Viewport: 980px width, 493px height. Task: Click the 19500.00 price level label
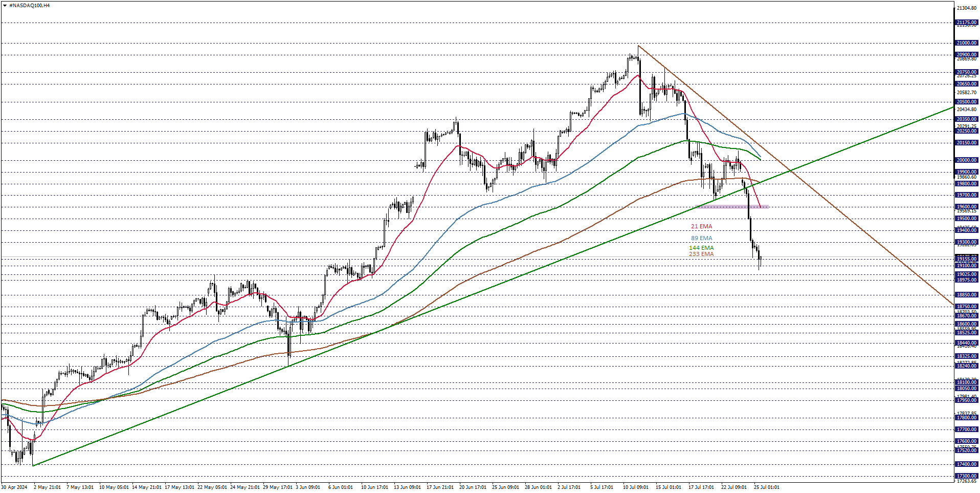[967, 219]
